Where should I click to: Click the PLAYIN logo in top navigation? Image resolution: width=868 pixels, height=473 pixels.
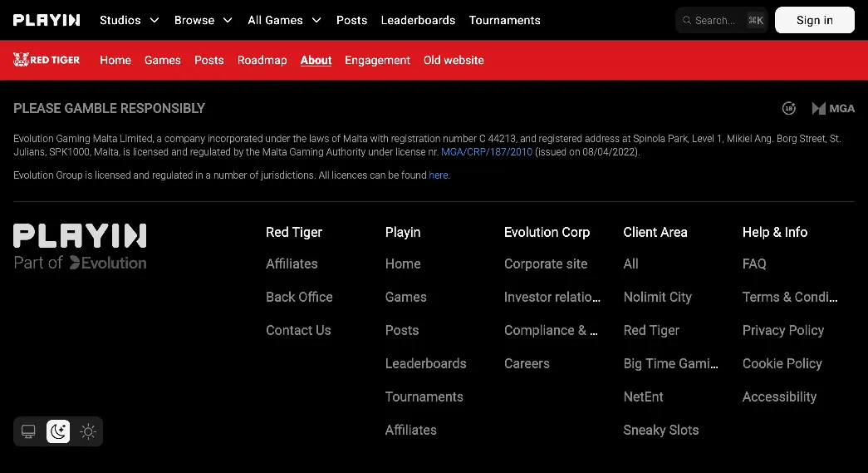[x=47, y=20]
